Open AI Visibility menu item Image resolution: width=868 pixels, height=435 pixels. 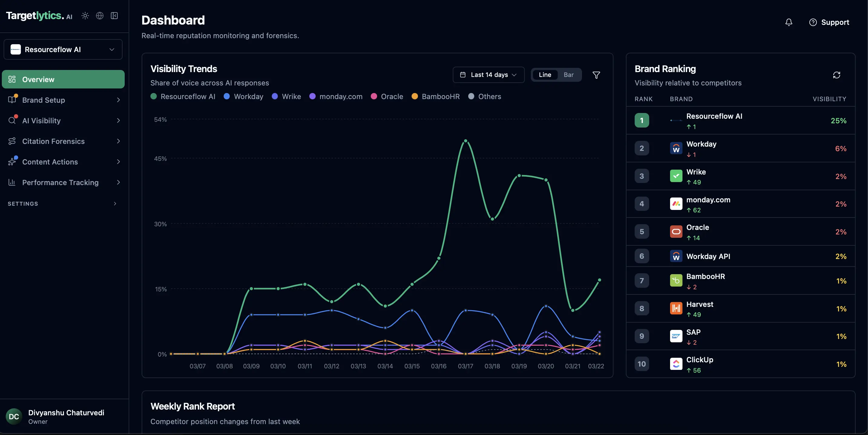tap(63, 120)
